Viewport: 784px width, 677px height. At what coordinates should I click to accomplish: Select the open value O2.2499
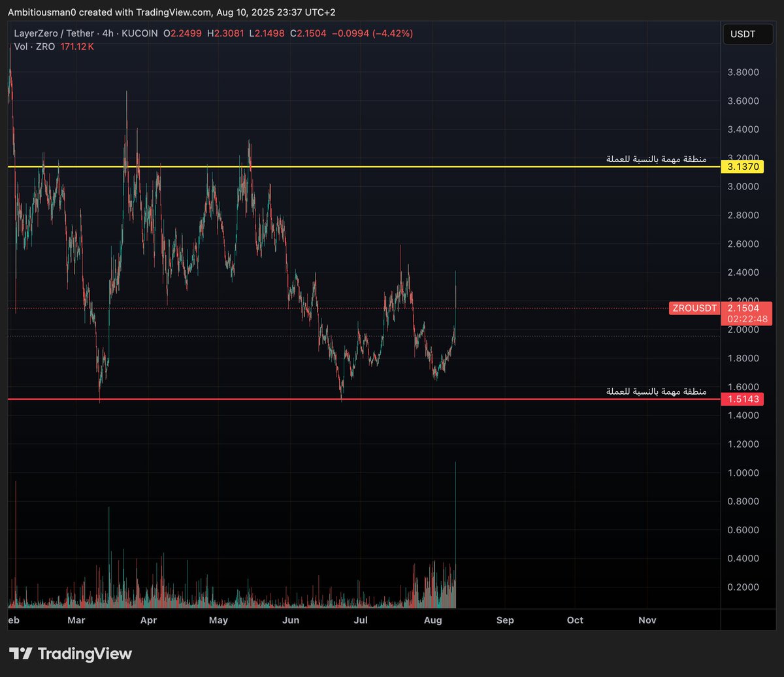[182, 33]
